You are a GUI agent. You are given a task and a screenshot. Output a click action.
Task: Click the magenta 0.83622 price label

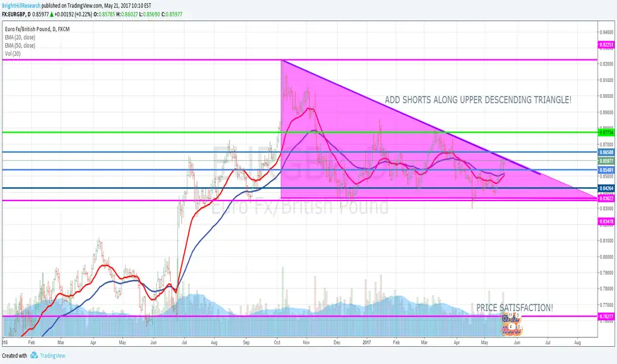(x=606, y=199)
